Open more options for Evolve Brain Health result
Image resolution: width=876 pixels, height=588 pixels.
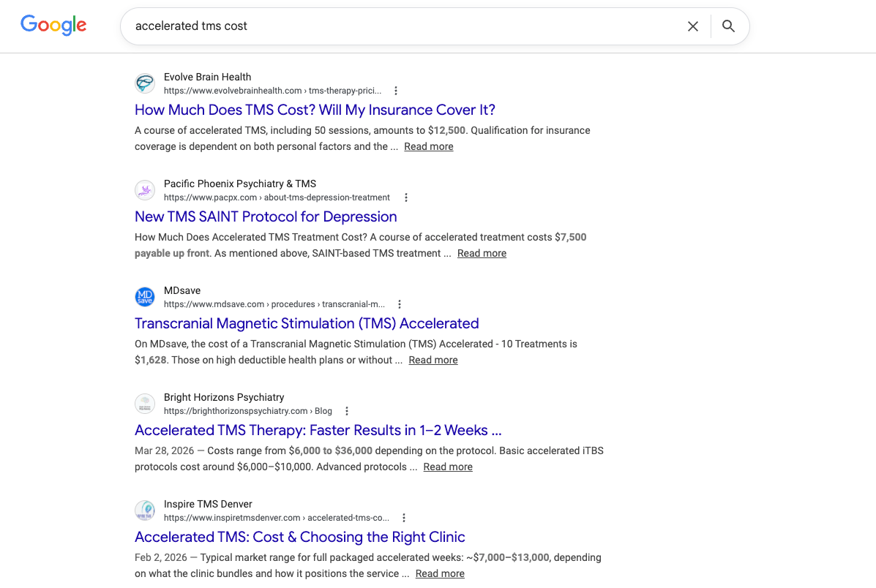coord(395,91)
